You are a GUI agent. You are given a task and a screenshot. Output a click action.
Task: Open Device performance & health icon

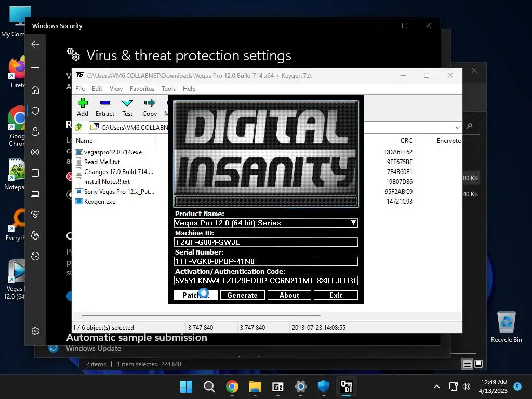pos(35,215)
